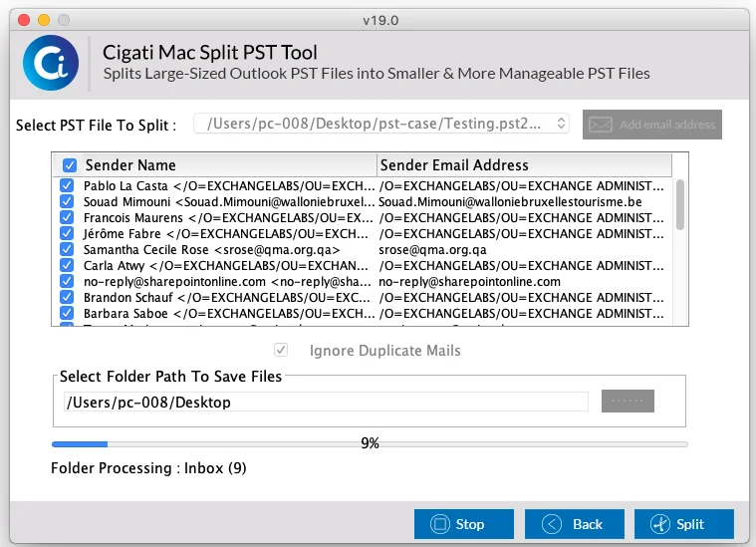Image resolution: width=756 pixels, height=547 pixels.
Task: Click the split scissors icon
Action: [660, 524]
